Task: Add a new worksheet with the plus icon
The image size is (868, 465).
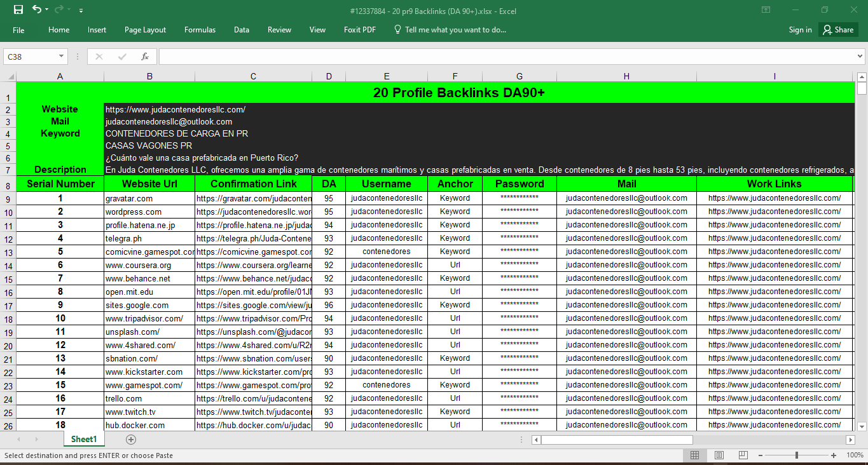Action: click(130, 439)
